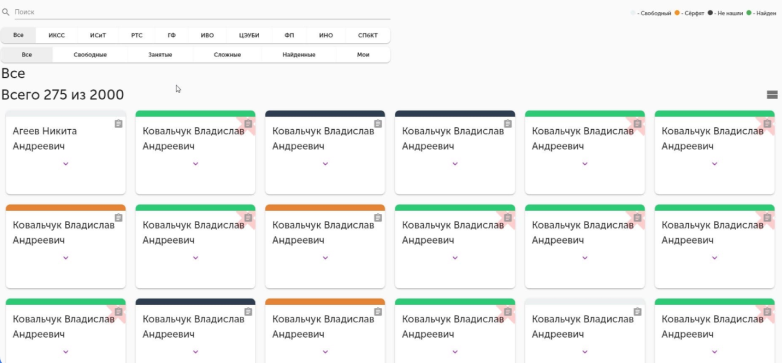Select the ЦЭУБИ faculty tab
The height and width of the screenshot is (363, 782).
click(249, 35)
